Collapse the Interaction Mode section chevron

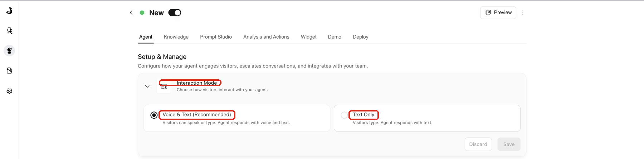point(147,86)
